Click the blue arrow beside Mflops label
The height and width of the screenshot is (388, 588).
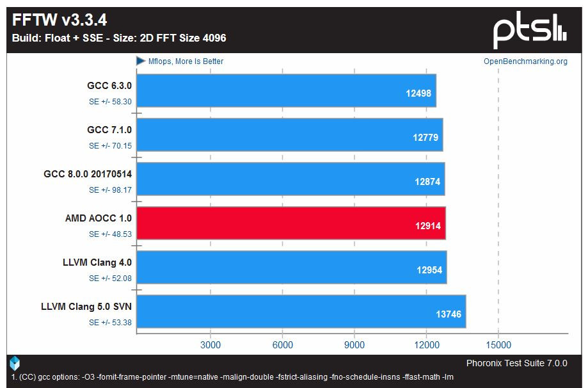coord(141,61)
